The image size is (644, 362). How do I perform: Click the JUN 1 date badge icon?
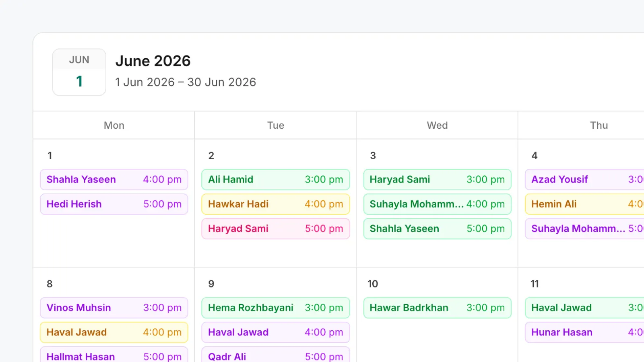[79, 72]
